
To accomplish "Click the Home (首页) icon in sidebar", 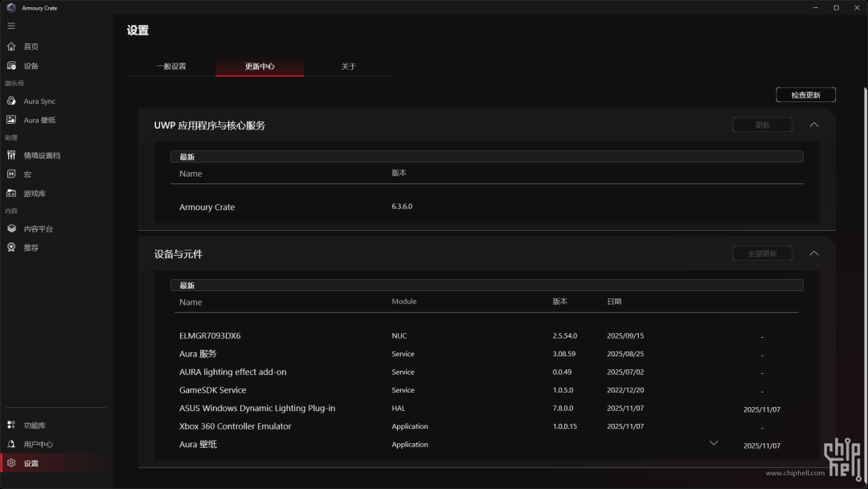I will 11,47.
